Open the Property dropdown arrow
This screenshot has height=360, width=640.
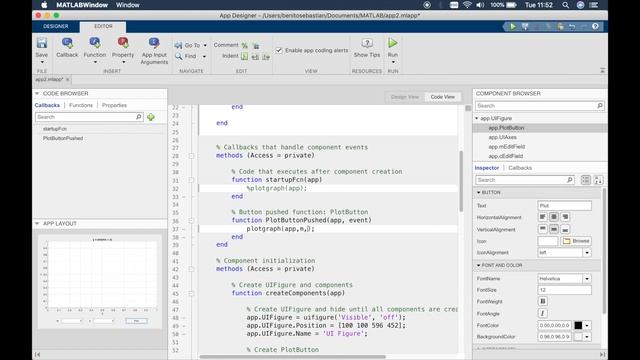tap(123, 62)
